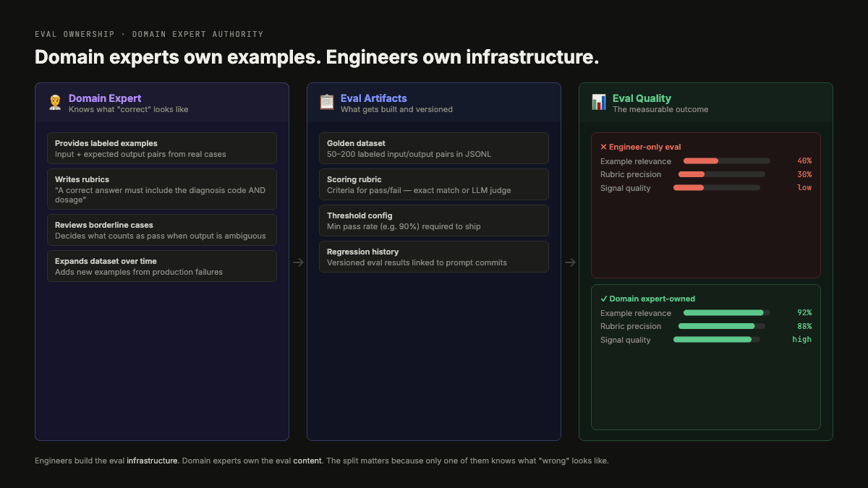This screenshot has height=488, width=868.
Task: Click "What gets built and versioned" subtitle
Action: click(396, 110)
